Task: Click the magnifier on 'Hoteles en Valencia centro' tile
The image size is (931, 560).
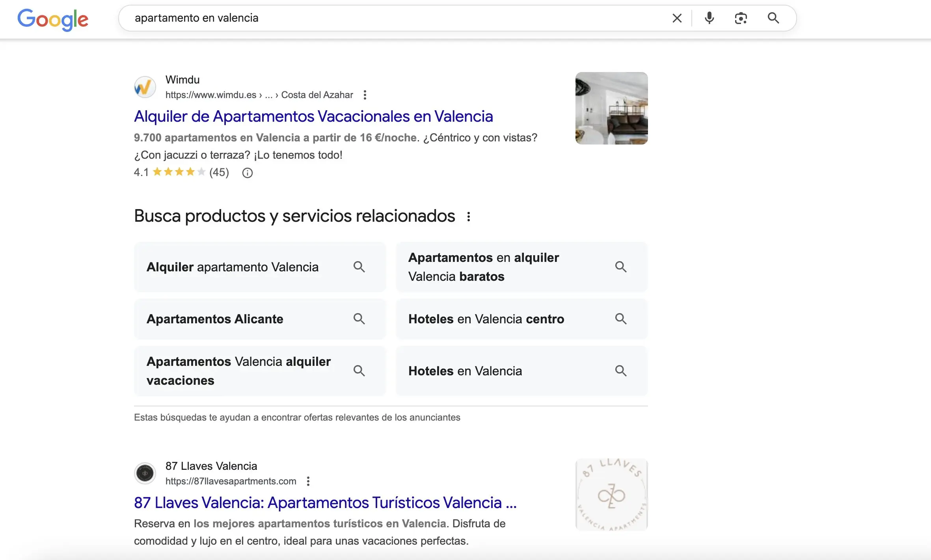Action: (x=621, y=319)
